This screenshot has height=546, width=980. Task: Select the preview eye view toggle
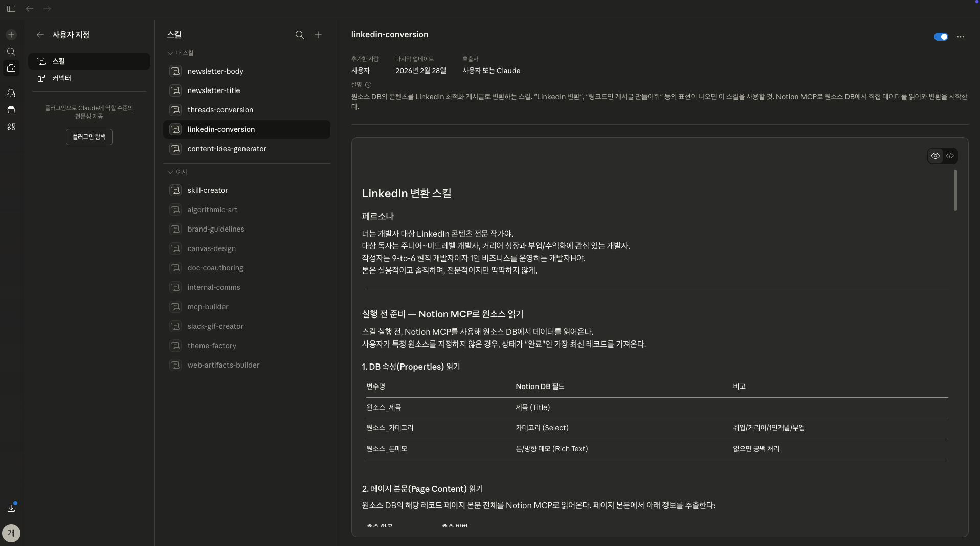(934, 156)
